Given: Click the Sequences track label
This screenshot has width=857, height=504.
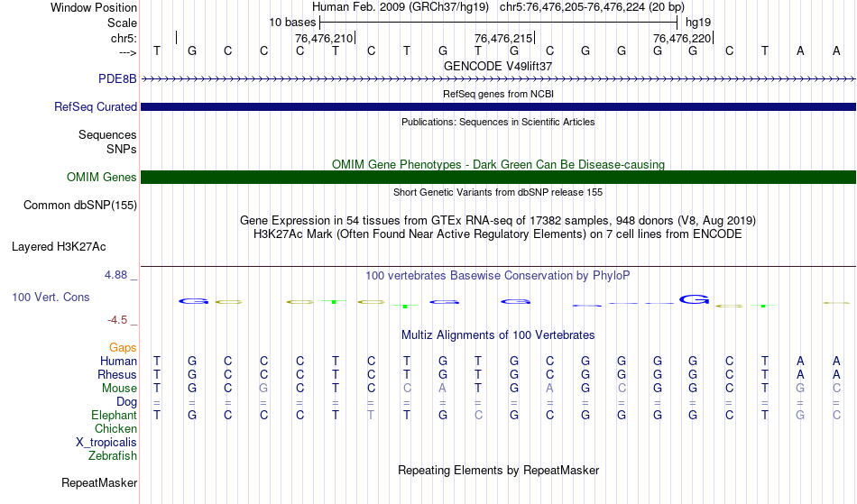Looking at the screenshot, I should click(107, 135).
